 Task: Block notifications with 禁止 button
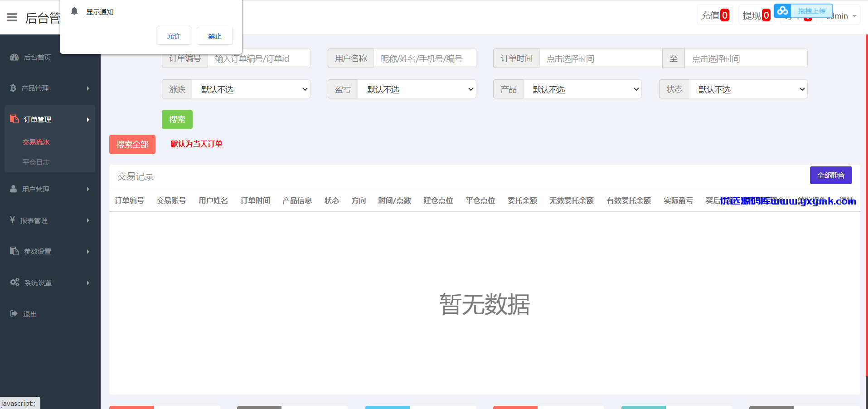(215, 36)
